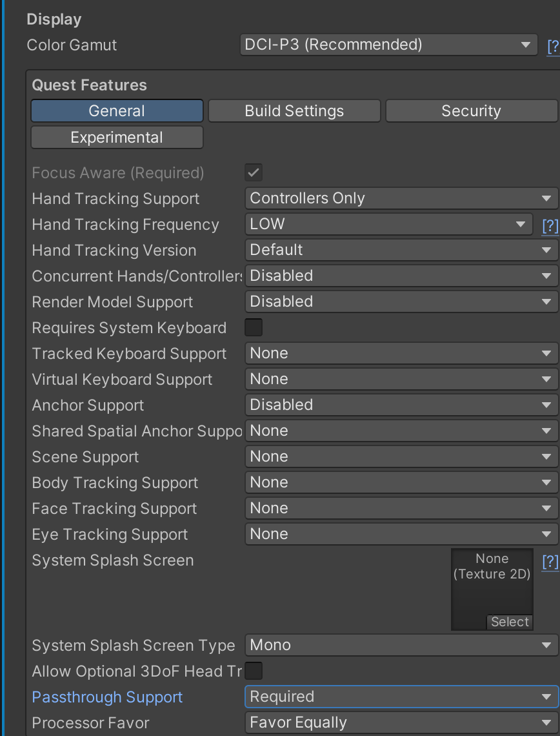Expand System Splash Screen Type dropdown

[x=401, y=645]
